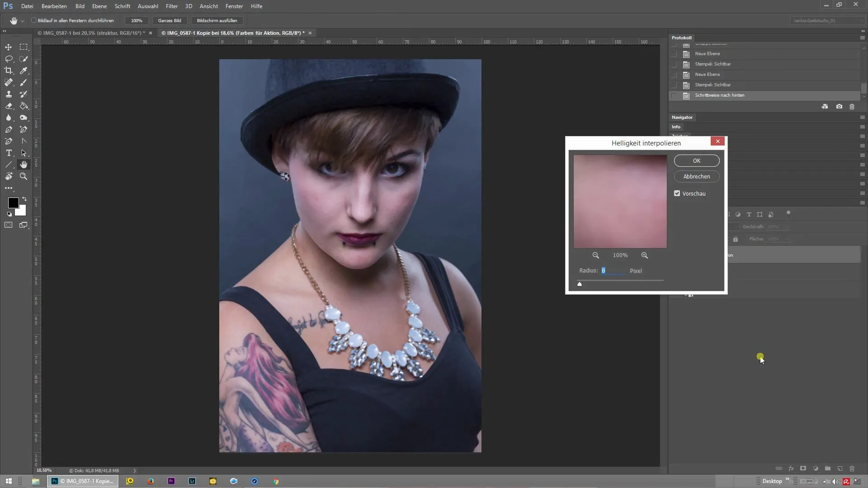Viewport: 868px width, 488px height.
Task: Select the Eraser tool
Action: (9, 106)
